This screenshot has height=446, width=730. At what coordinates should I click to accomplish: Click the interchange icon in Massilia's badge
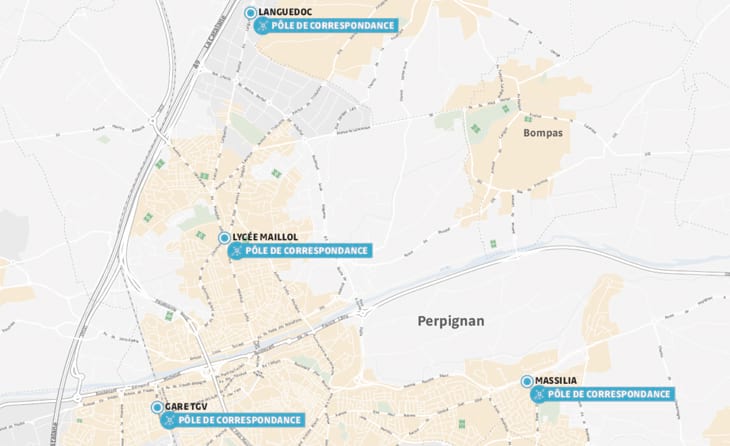pos(540,394)
